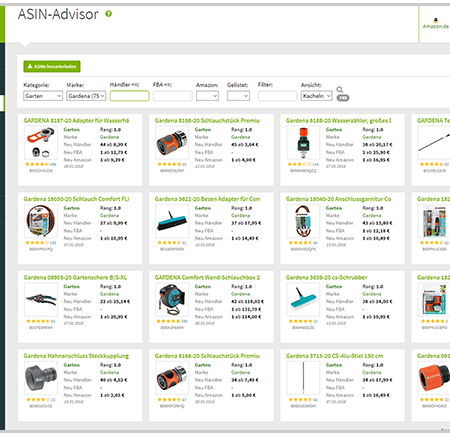Click the 3715-20 CS-Alu-Stiel product image
Image resolution: width=450 pixels, height=434 pixels.
303,378
